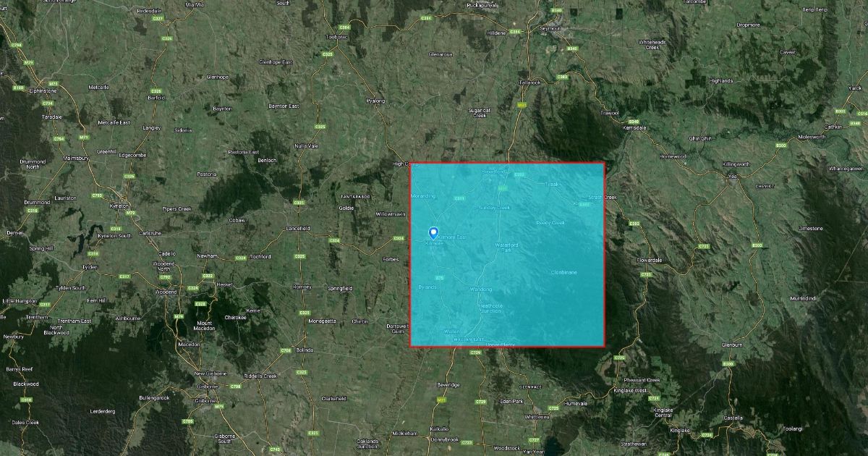This screenshot has width=868, height=456.
Task: Click the Tooborac place label
Action: tap(337, 36)
